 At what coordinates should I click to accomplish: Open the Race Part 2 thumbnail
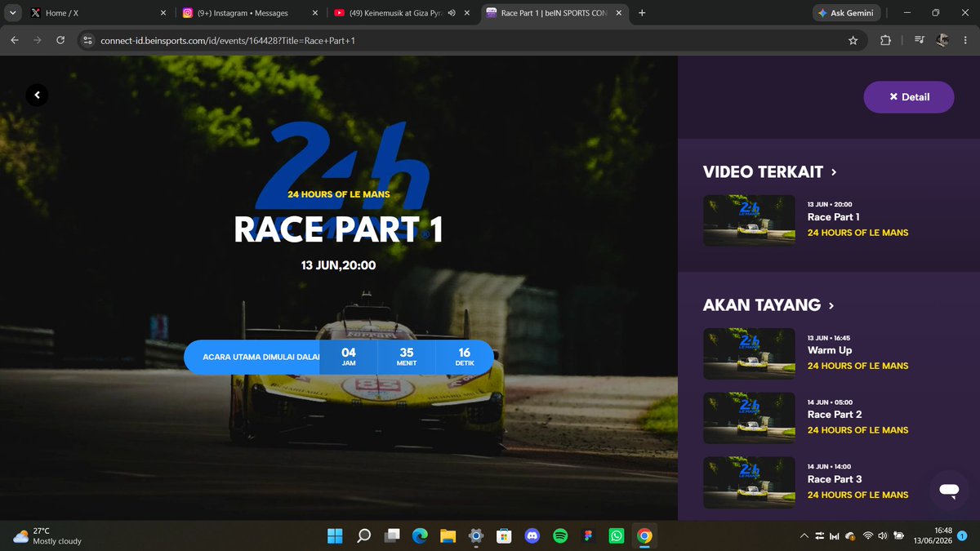tap(749, 418)
